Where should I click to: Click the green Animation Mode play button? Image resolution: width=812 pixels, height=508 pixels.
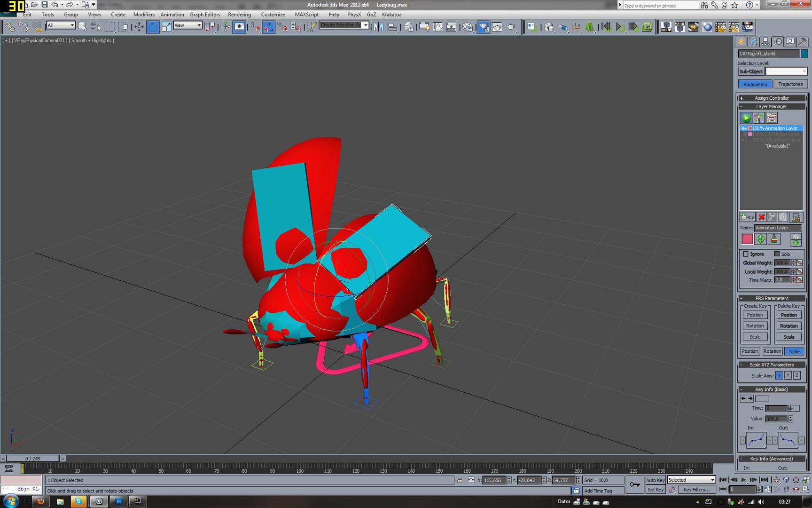746,118
